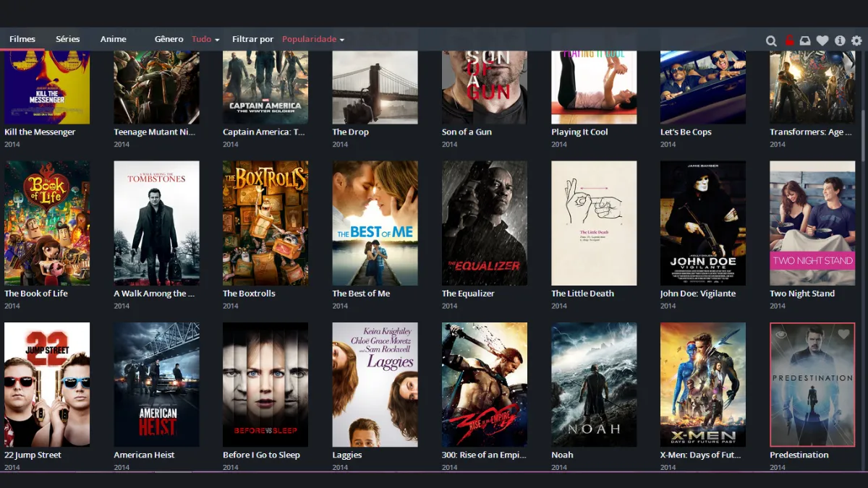
Task: Click the 'Laggies' title text
Action: (x=347, y=455)
